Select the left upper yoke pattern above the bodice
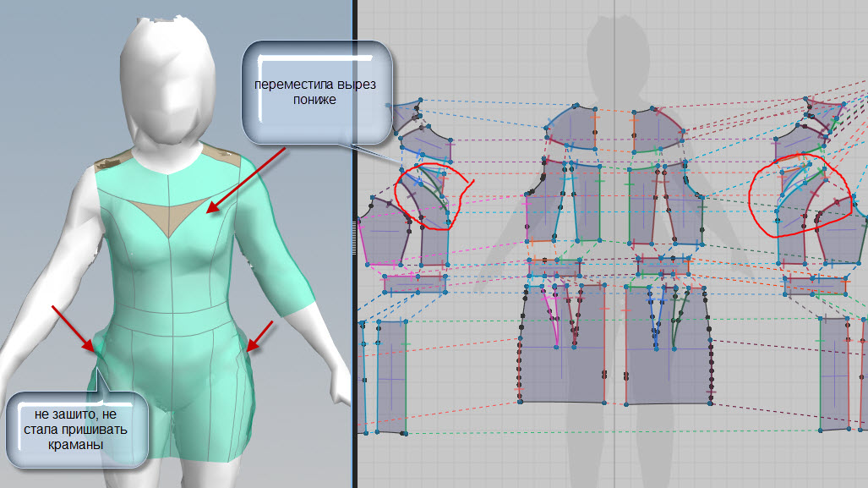 click(x=572, y=127)
